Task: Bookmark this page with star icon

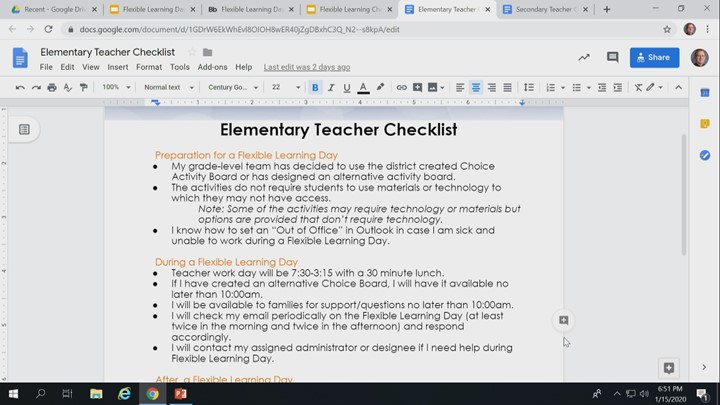Action: click(667, 29)
